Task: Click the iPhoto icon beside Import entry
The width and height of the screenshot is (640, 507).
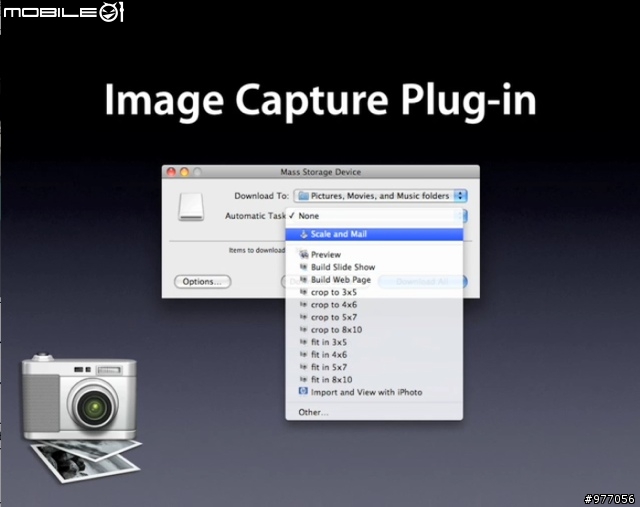Action: coord(303,392)
